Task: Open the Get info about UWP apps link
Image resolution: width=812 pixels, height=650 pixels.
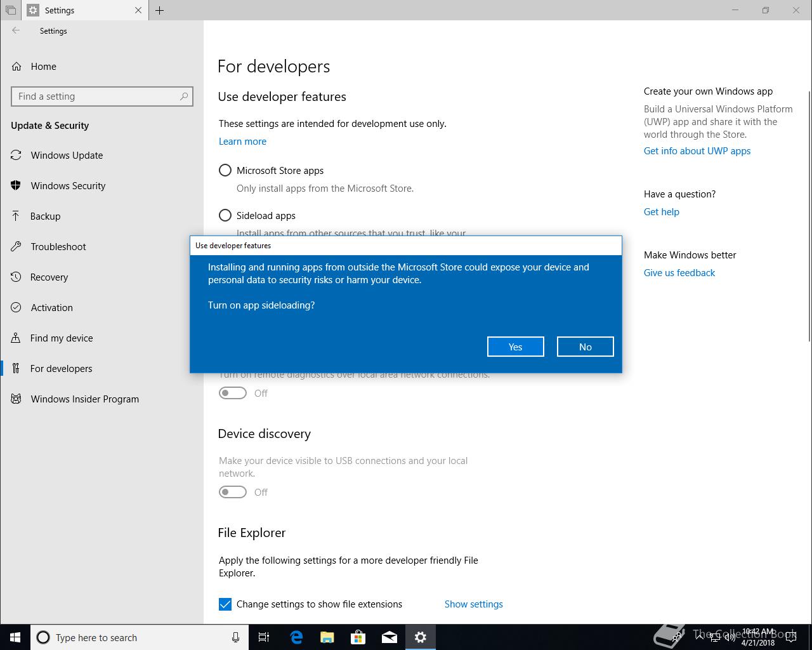Action: pyautogui.click(x=697, y=151)
